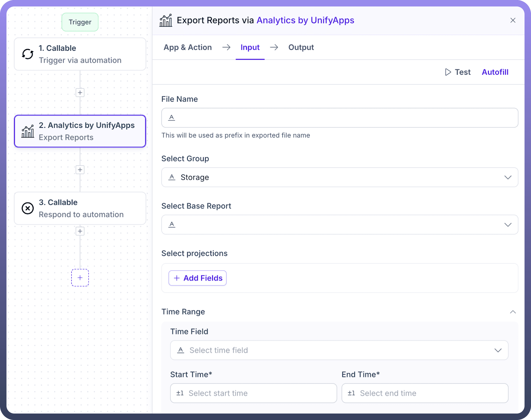The width and height of the screenshot is (531, 420).
Task: Click dashed add-step box at workflow end
Action: (80, 278)
